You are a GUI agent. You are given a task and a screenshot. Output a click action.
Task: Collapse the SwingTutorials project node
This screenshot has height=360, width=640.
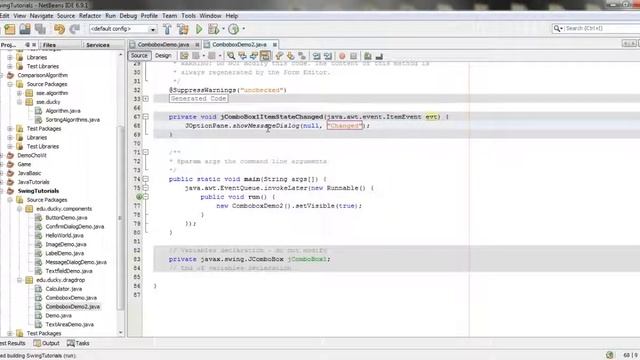coord(2,191)
